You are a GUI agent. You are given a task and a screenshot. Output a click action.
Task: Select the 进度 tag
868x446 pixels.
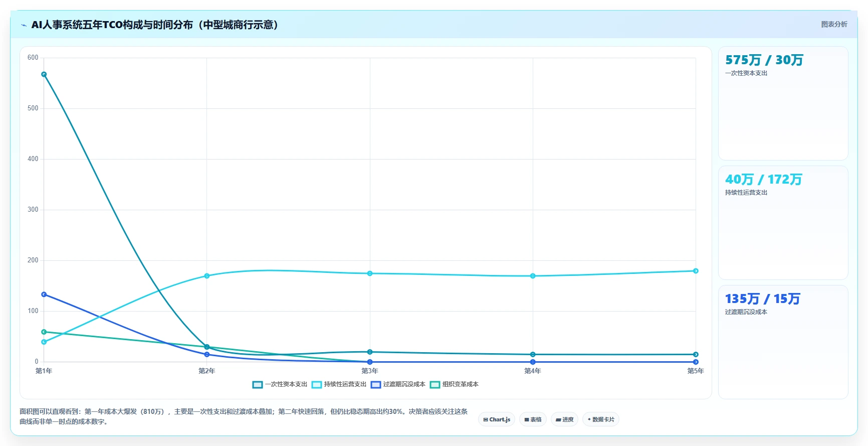tap(564, 419)
